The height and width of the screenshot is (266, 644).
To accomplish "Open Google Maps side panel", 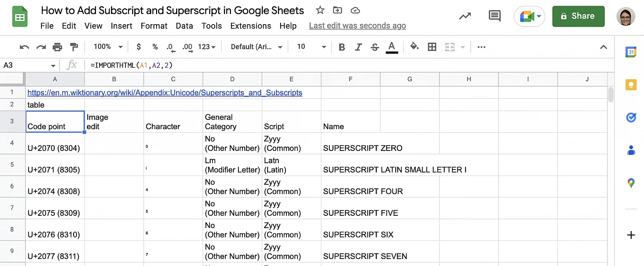I will pyautogui.click(x=631, y=183).
